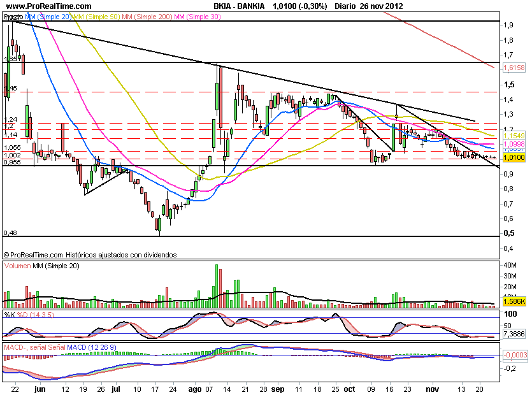
Task: Click the 1,002 level label
Action: click(12, 155)
